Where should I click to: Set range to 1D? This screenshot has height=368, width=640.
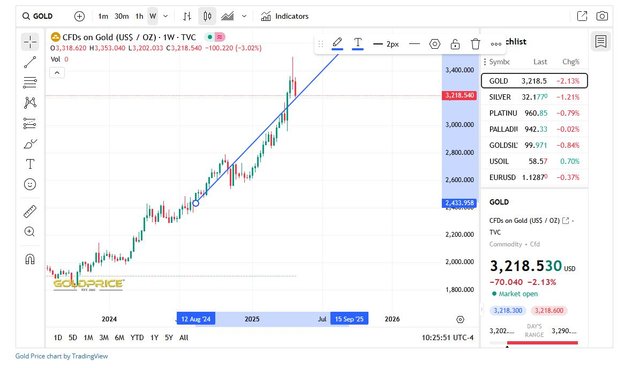click(x=58, y=337)
